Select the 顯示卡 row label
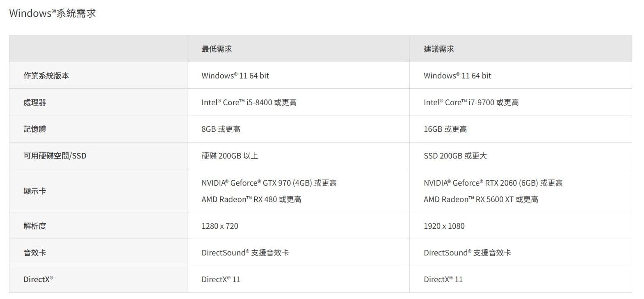 click(x=35, y=191)
